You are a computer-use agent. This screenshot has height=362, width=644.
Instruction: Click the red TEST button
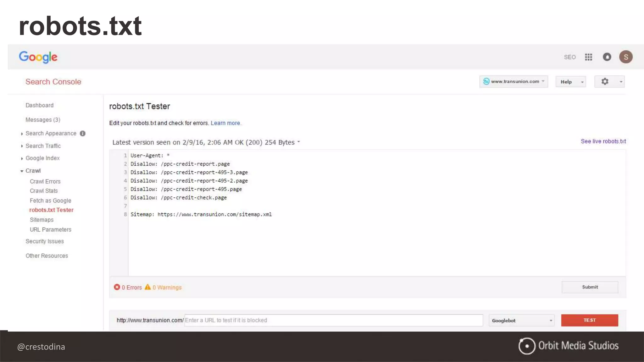pyautogui.click(x=590, y=320)
